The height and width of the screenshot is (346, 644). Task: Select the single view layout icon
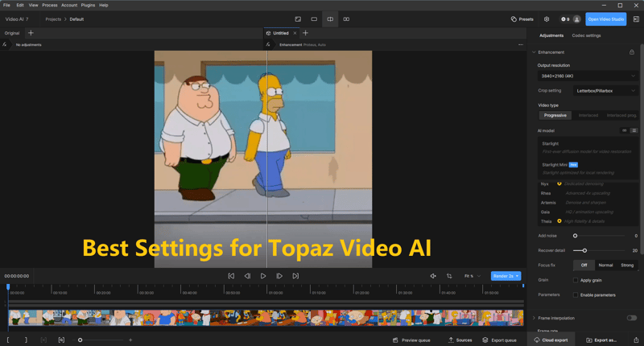[314, 19]
